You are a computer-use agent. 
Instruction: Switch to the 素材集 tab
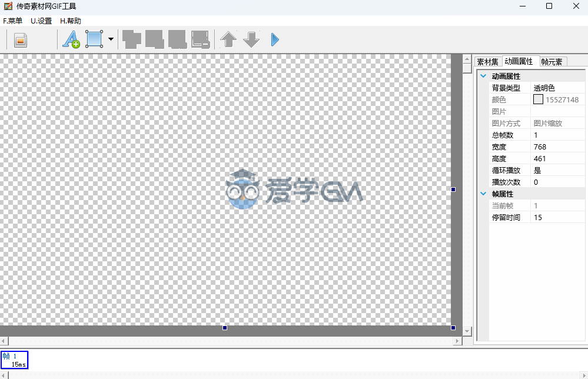(488, 62)
